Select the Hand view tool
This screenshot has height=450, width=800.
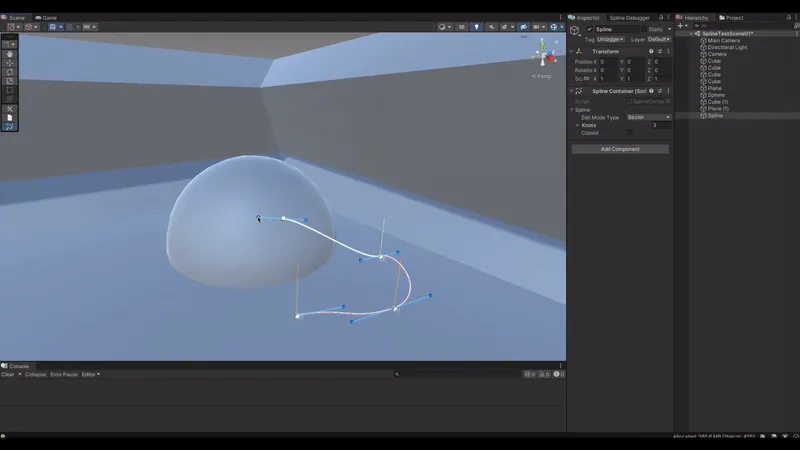[x=10, y=54]
